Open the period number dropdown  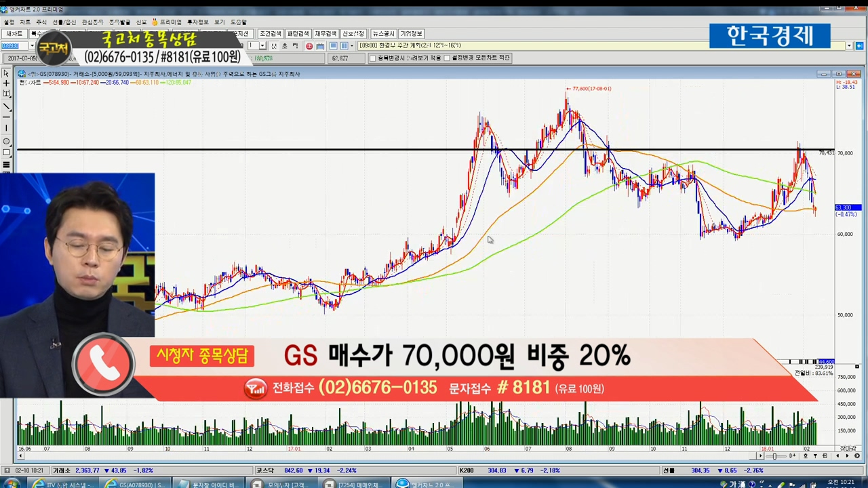[262, 46]
